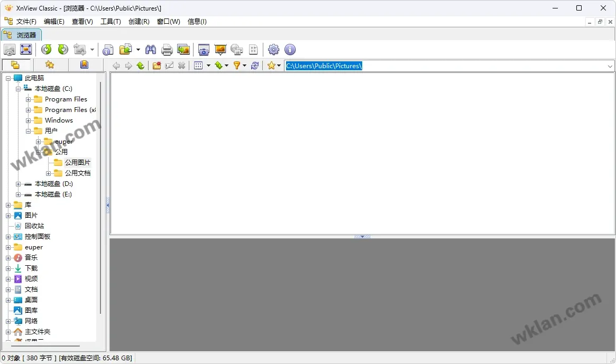Click the screen capture camera icon

(x=204, y=50)
